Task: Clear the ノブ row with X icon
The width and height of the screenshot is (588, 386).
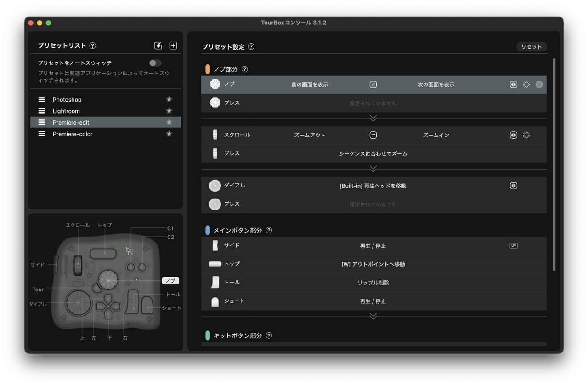Action: pos(539,85)
